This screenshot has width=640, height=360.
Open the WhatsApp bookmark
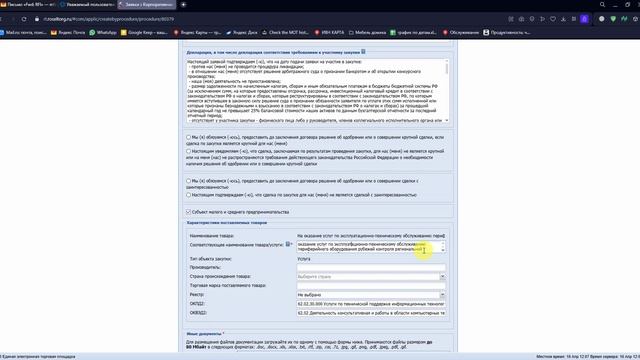[x=103, y=32]
